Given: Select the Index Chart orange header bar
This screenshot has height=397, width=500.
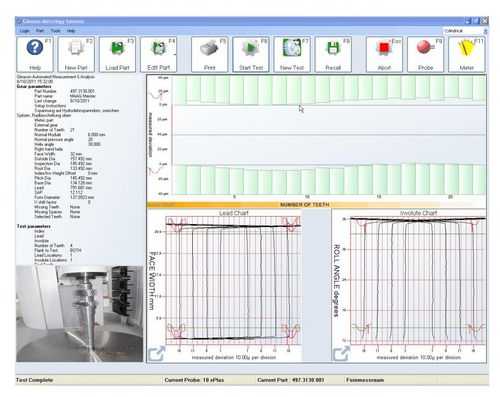Looking at the screenshot, I should point(316,205).
